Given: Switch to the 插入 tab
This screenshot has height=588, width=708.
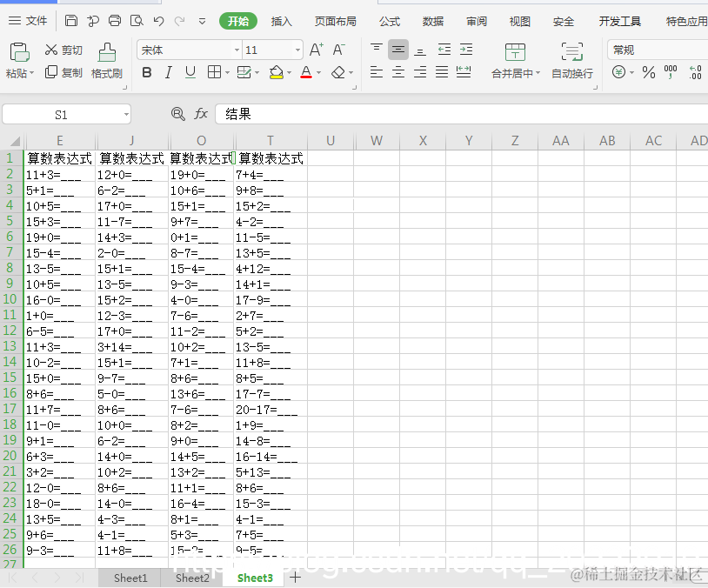Looking at the screenshot, I should coord(281,21).
